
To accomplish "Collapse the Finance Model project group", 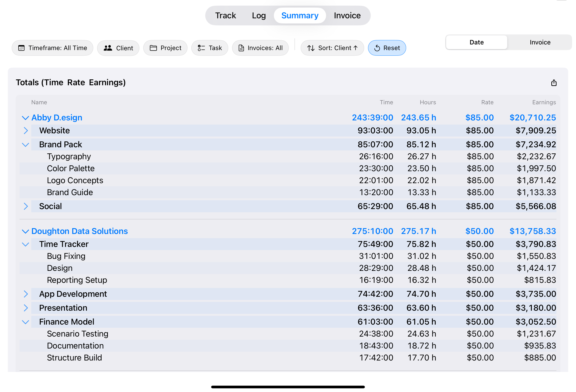I will [26, 322].
